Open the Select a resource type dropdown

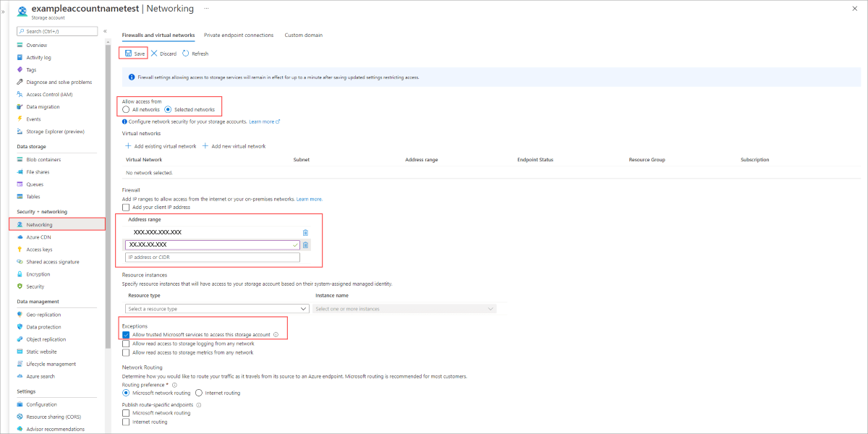coord(217,308)
